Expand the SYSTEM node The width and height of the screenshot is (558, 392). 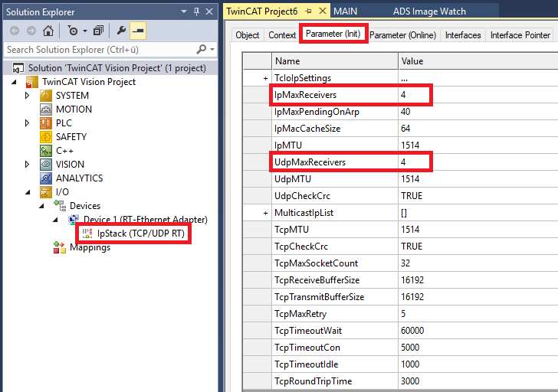pos(27,95)
